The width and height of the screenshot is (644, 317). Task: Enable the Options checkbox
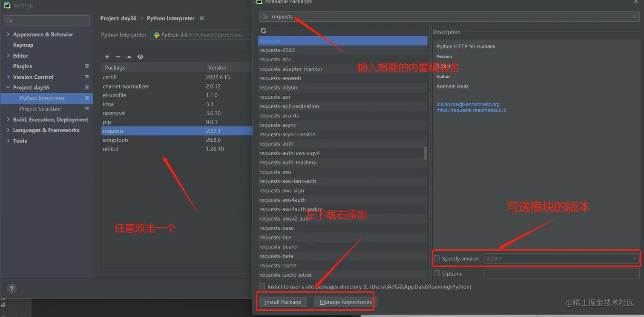tap(437, 273)
